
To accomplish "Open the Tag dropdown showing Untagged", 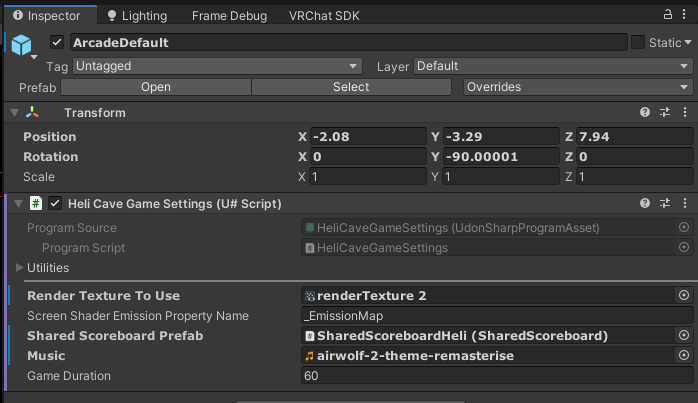I will pos(217,66).
